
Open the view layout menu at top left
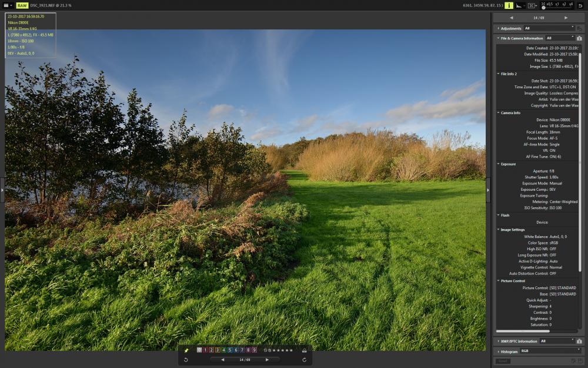[x=7, y=6]
